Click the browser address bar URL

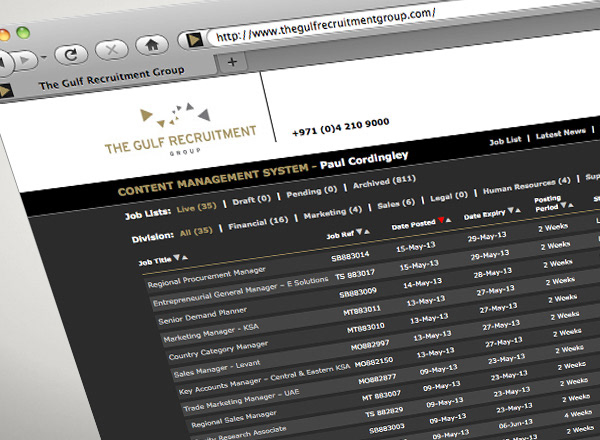325,25
